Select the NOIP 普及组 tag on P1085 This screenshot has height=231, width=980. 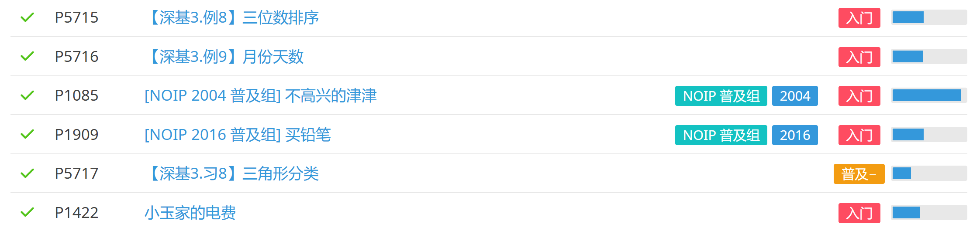coord(721,96)
